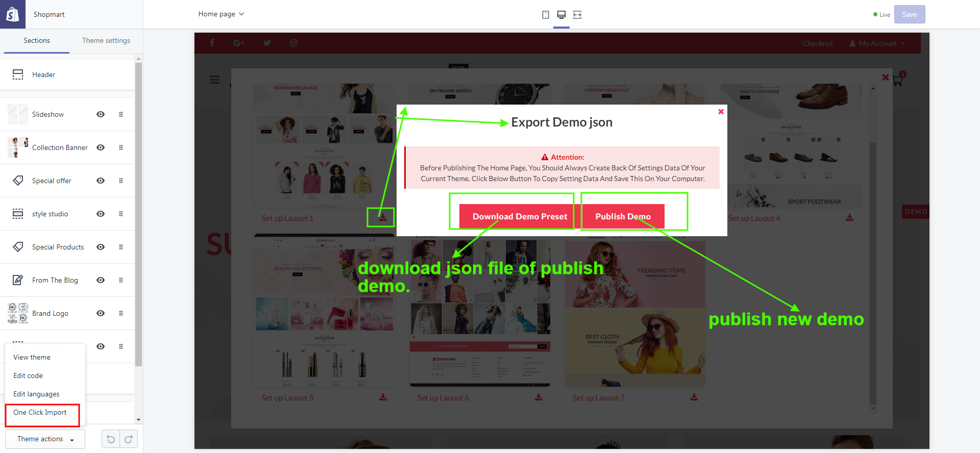Toggle visibility of Collection Banner section
Screen dimensions: 980x453
(x=101, y=147)
